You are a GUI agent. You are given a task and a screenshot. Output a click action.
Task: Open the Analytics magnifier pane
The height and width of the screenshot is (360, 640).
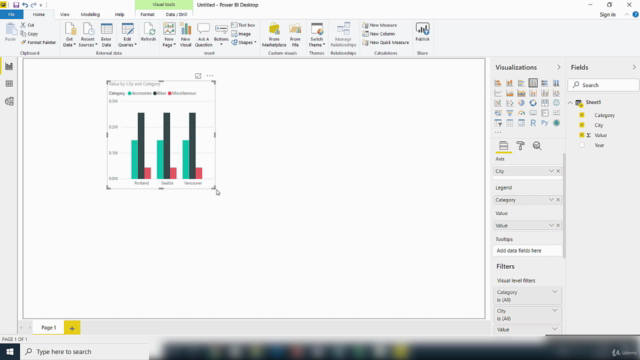coord(537,146)
